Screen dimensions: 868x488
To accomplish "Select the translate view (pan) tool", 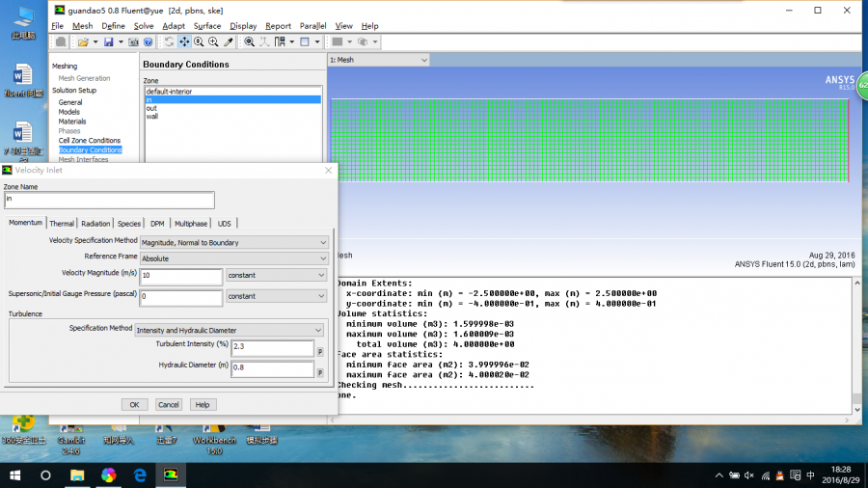I will click(184, 42).
